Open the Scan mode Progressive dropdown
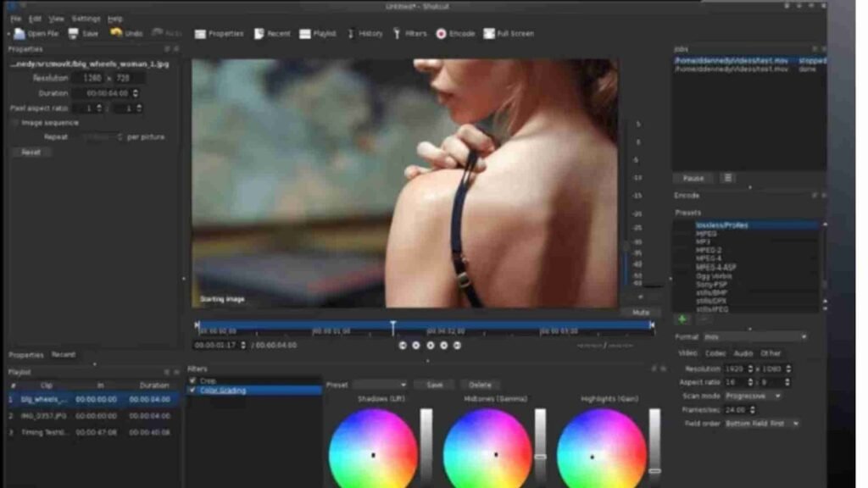 click(753, 396)
